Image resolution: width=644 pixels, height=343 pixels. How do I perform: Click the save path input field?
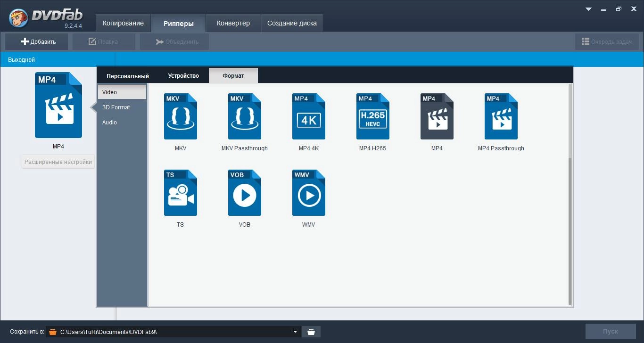173,332
